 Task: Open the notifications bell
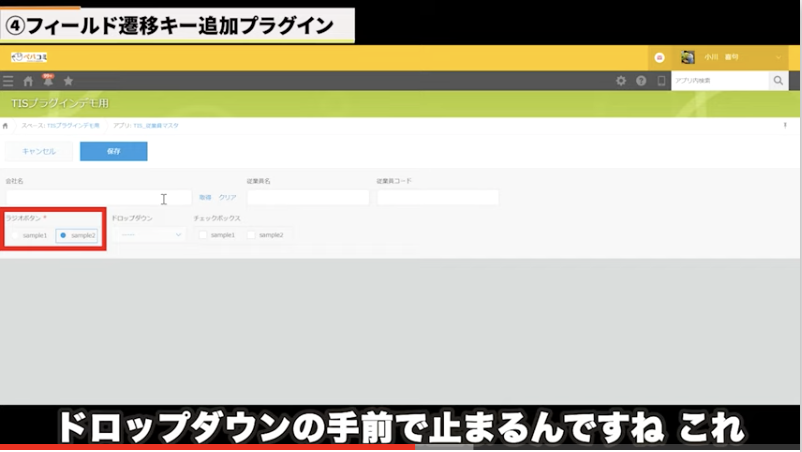(x=48, y=80)
